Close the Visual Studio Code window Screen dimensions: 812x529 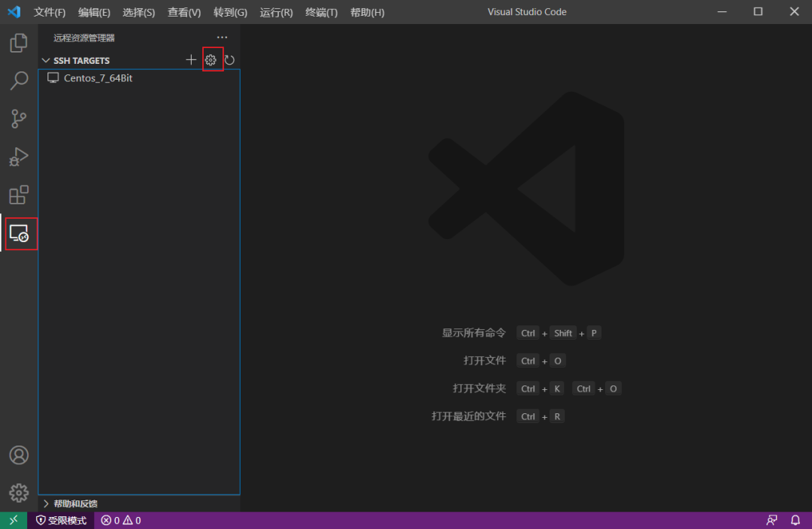pyautogui.click(x=794, y=11)
